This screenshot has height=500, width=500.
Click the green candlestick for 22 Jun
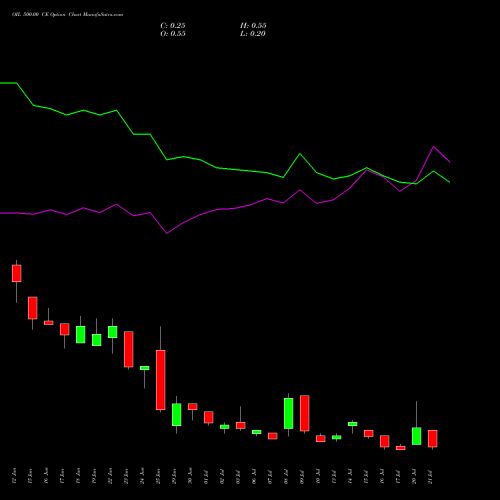113,332
